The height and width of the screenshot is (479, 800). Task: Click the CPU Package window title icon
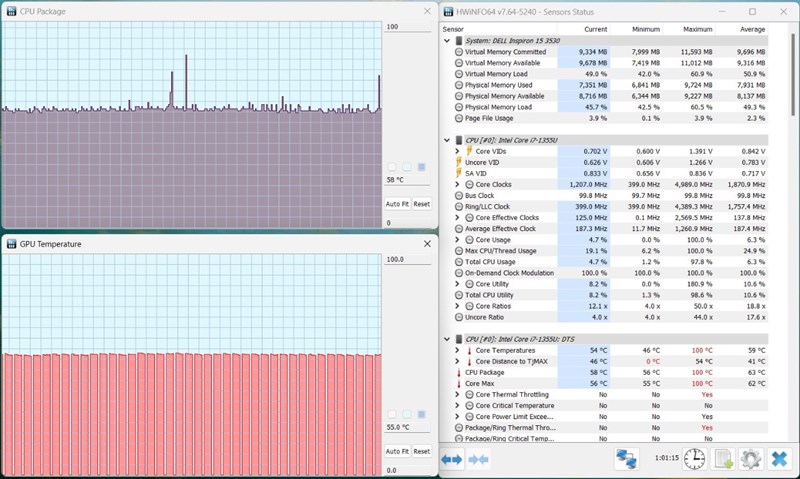[x=11, y=11]
